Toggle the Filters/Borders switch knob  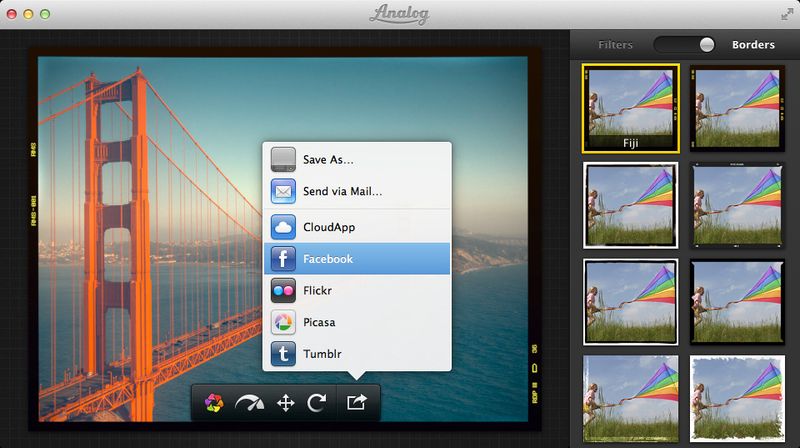click(707, 44)
